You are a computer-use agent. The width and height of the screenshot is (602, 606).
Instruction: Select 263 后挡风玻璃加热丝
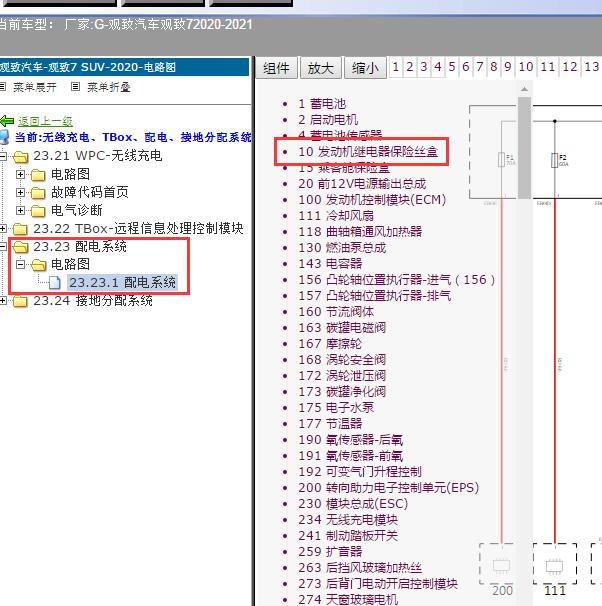tap(360, 568)
